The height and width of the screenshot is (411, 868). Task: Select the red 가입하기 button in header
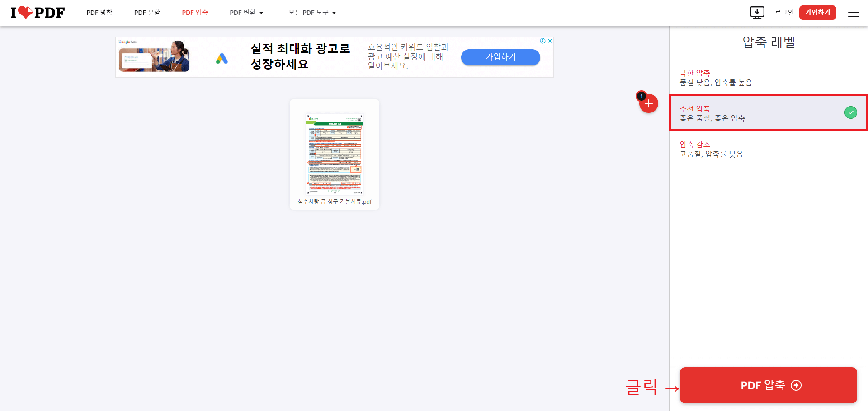pos(817,13)
